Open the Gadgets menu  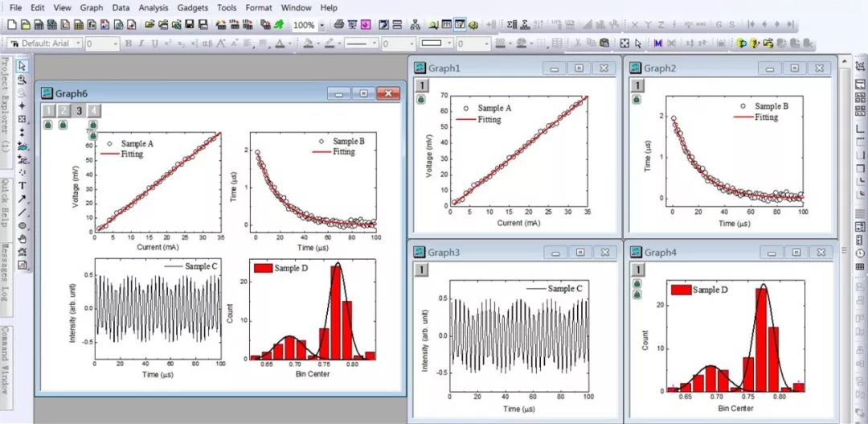193,8
